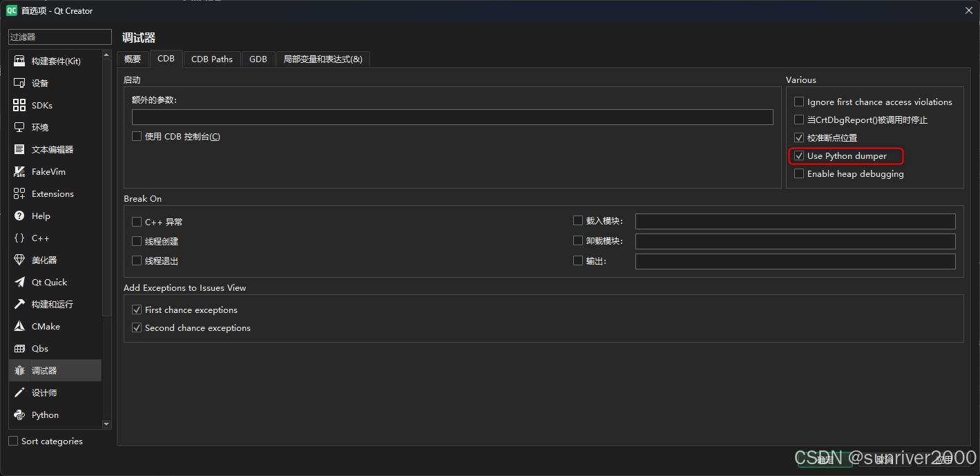Switch to the GDB tab
This screenshot has width=980, height=476.
pyautogui.click(x=258, y=59)
